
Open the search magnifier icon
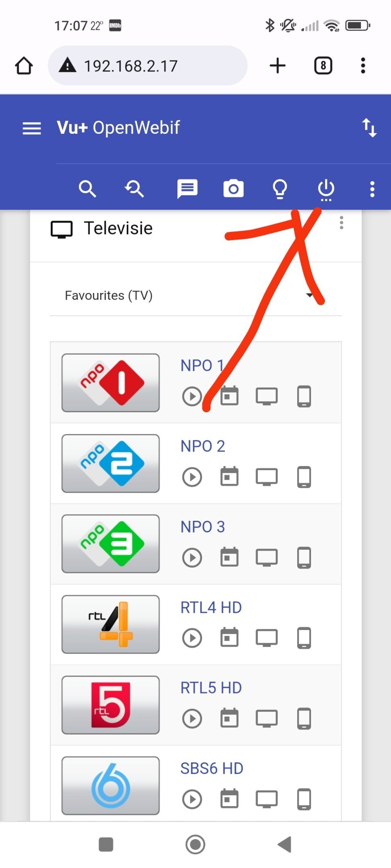87,188
